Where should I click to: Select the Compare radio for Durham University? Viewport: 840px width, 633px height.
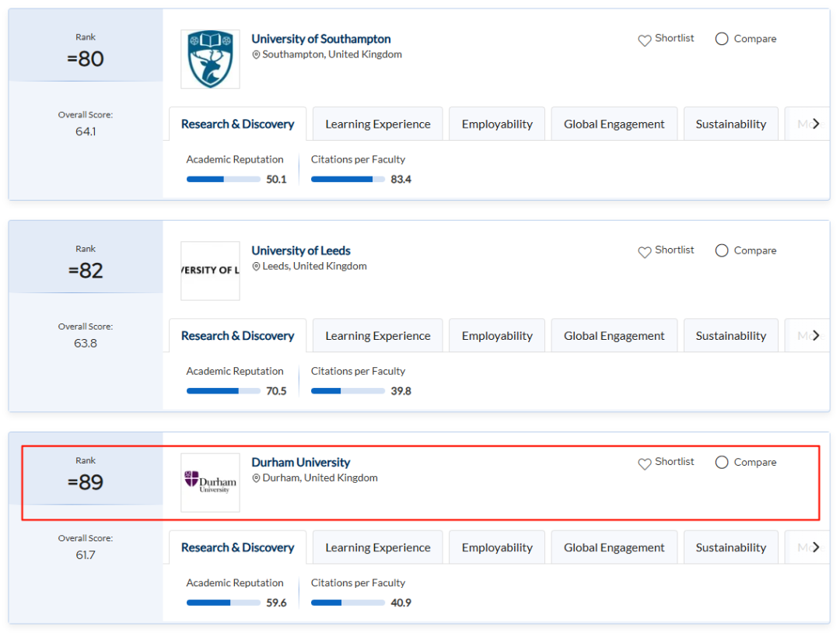coord(722,462)
